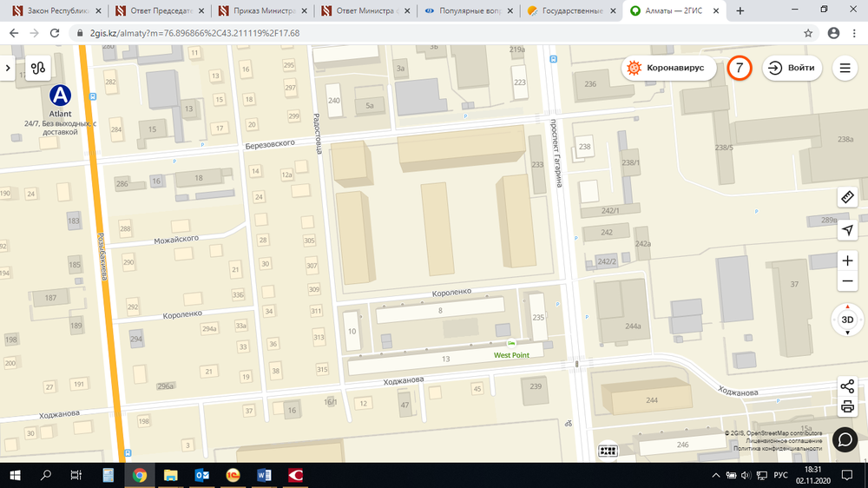Image resolution: width=868 pixels, height=488 pixels.
Task: Zoom in the map with plus
Action: point(848,261)
